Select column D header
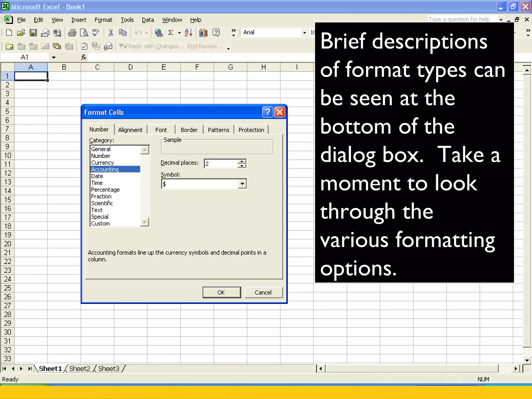532x399 pixels. (131, 67)
